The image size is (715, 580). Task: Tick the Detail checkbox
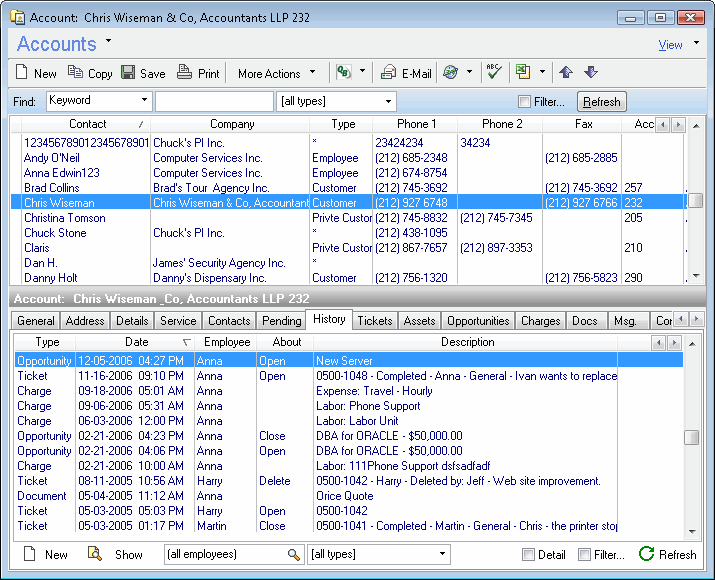pos(529,555)
